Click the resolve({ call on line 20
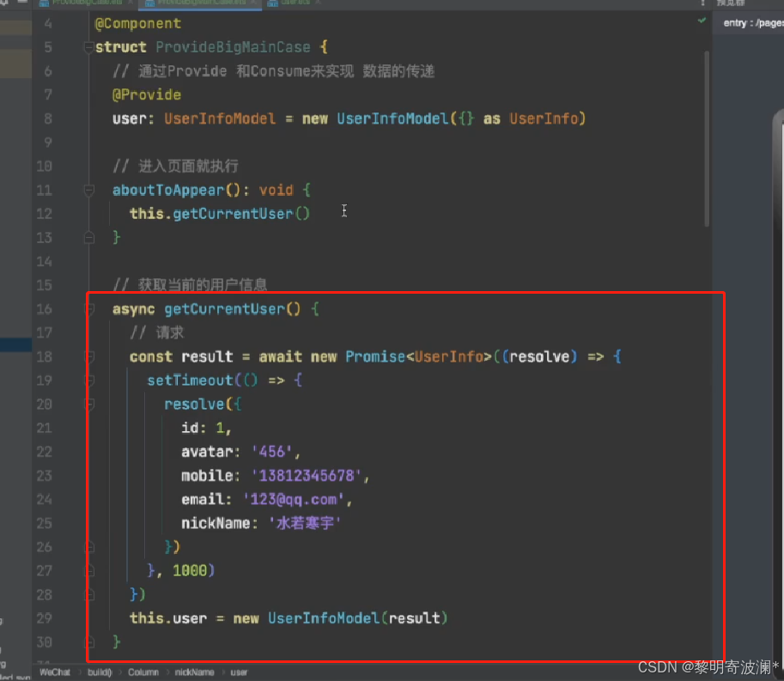 pyautogui.click(x=203, y=404)
